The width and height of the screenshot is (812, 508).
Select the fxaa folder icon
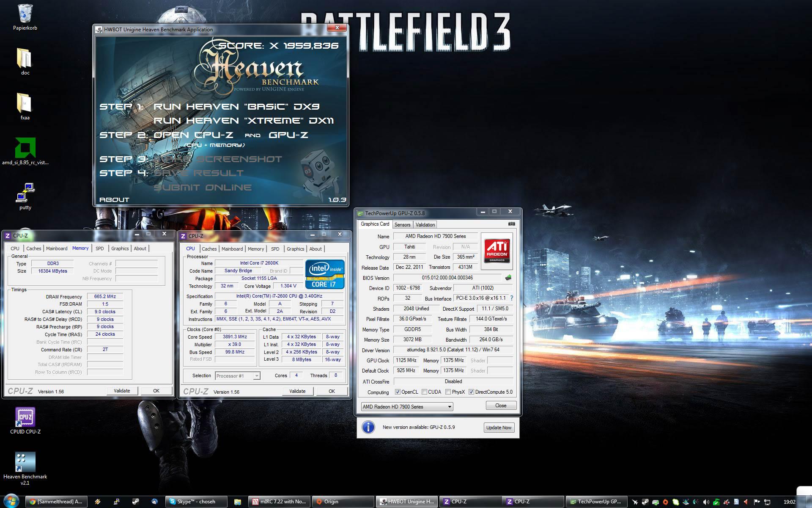[25, 107]
